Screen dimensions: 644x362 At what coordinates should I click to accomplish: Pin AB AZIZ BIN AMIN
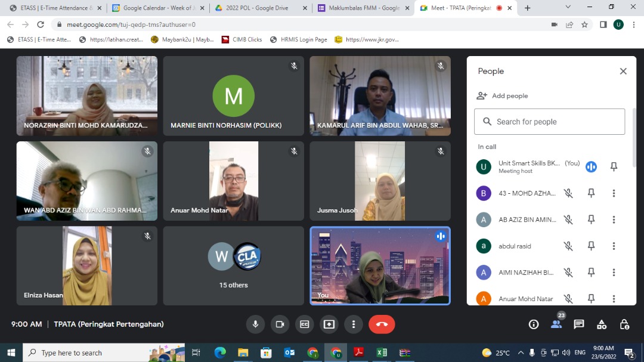pos(591,219)
